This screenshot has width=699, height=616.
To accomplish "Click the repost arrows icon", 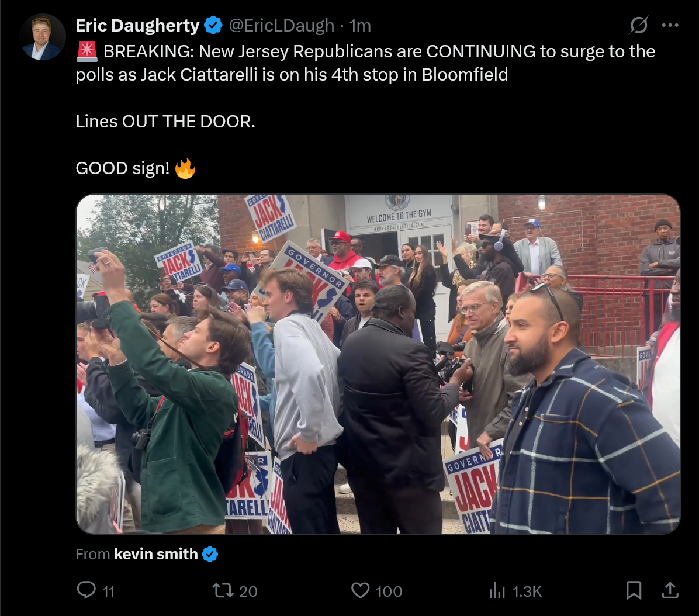I will (x=223, y=591).
